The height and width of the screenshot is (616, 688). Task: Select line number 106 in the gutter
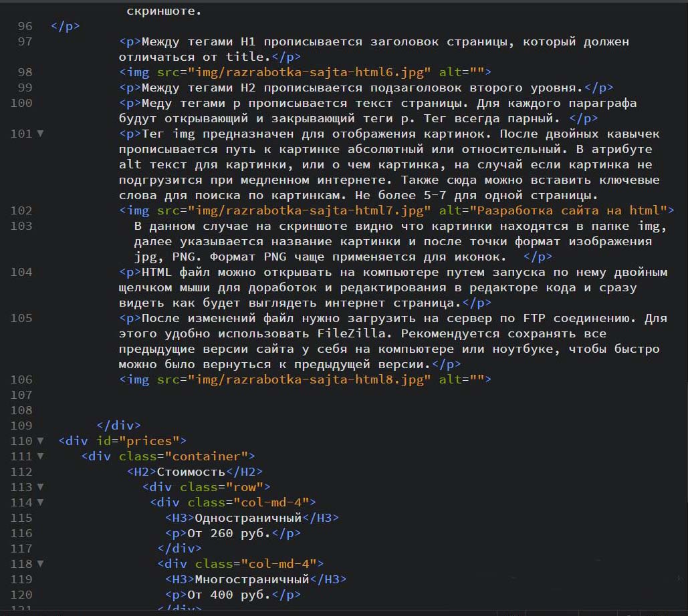(x=21, y=379)
